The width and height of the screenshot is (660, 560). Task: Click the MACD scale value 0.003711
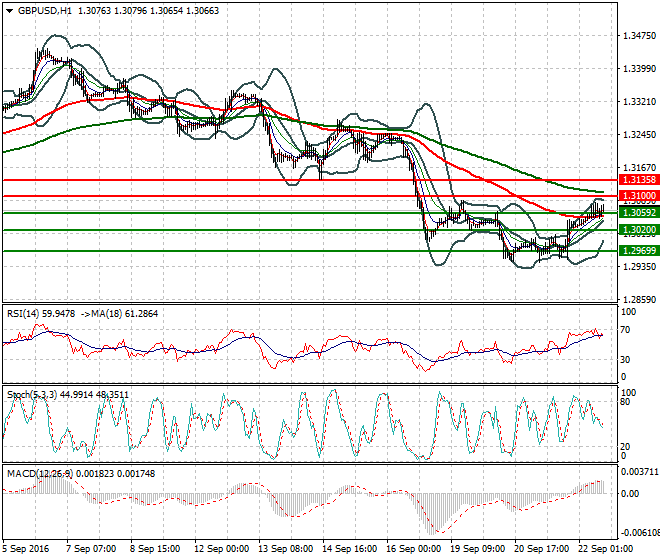640,472
